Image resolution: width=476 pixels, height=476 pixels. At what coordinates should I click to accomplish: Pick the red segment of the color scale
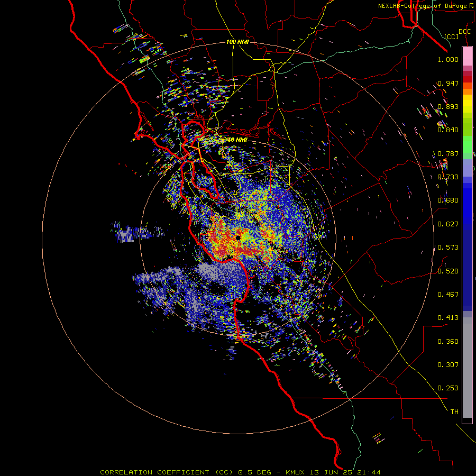click(x=467, y=79)
